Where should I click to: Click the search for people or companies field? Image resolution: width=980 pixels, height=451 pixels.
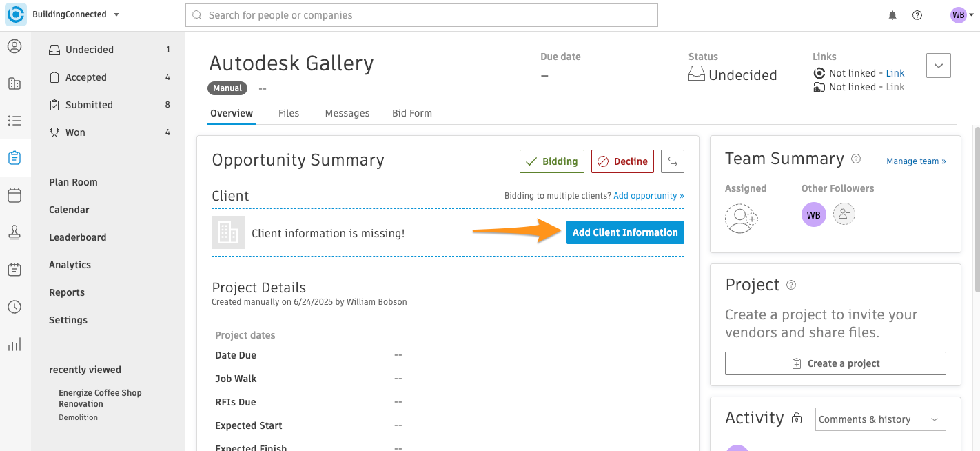(422, 15)
